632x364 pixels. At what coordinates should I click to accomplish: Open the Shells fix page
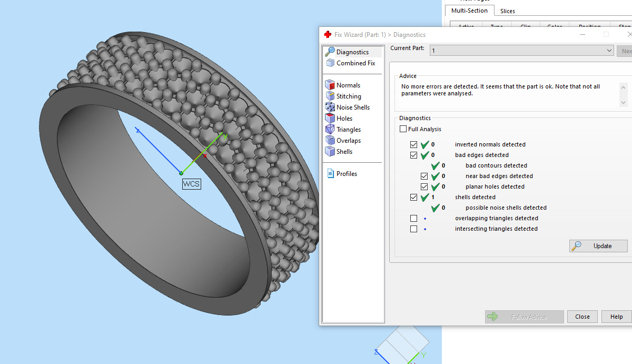click(339, 151)
